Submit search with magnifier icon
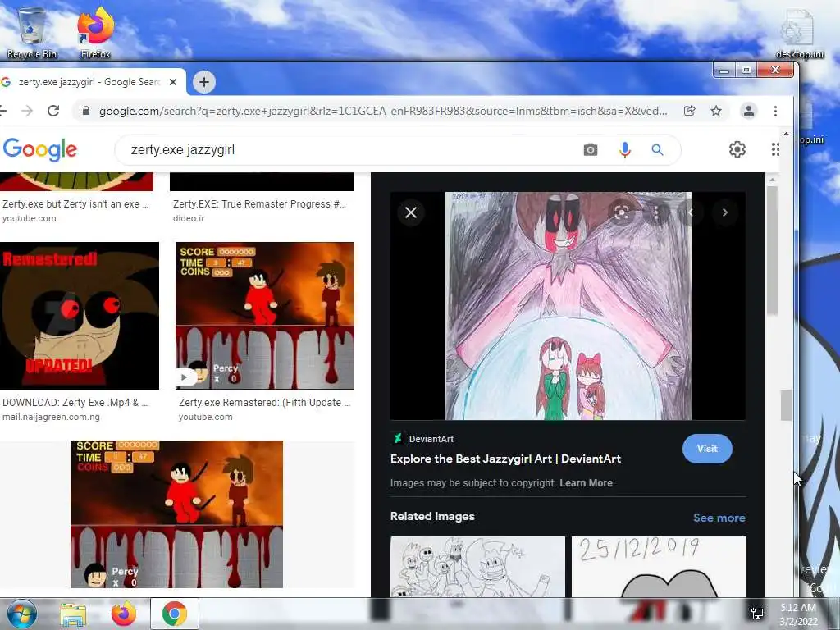Screen dimensions: 840x630 coord(657,150)
